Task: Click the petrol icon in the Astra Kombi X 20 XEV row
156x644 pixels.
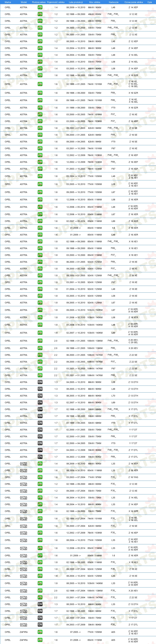Action: point(40,590)
